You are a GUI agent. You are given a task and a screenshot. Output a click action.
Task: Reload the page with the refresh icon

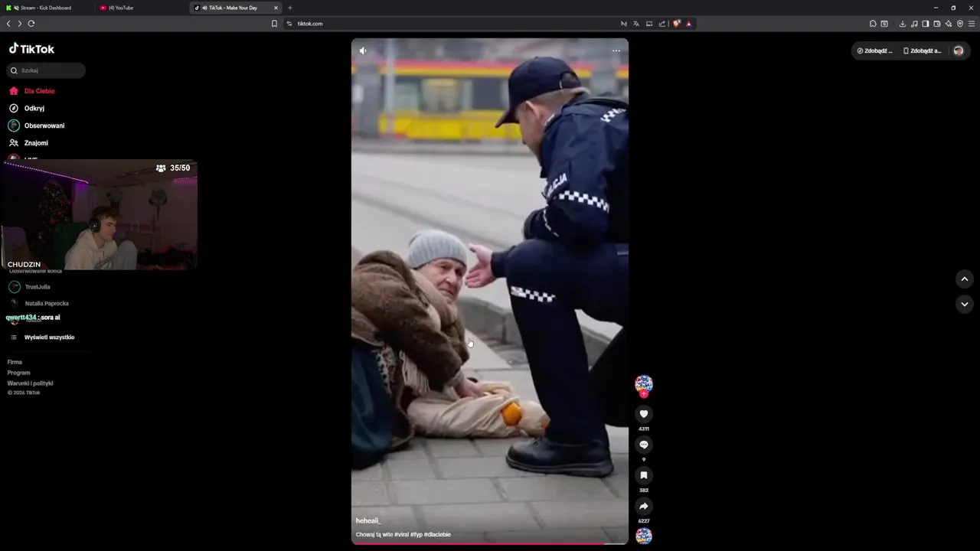[x=31, y=24]
